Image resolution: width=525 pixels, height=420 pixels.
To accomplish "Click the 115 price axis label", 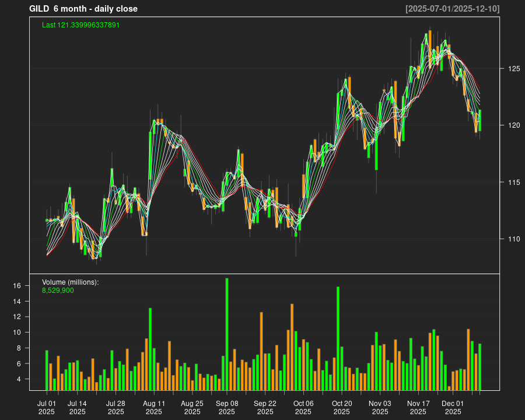I will click(x=513, y=183).
